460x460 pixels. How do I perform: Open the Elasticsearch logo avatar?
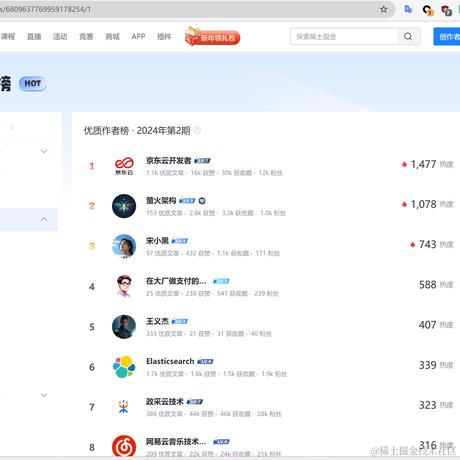pyautogui.click(x=124, y=367)
